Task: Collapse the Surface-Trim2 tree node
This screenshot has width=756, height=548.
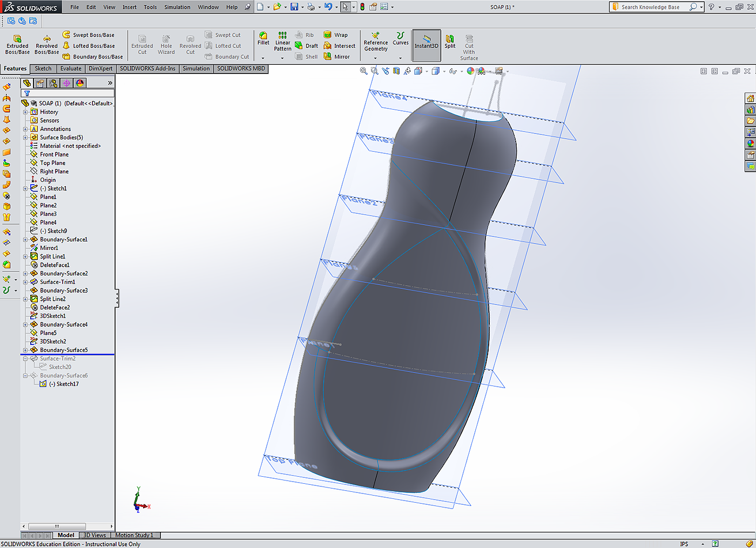Action: pyautogui.click(x=25, y=358)
